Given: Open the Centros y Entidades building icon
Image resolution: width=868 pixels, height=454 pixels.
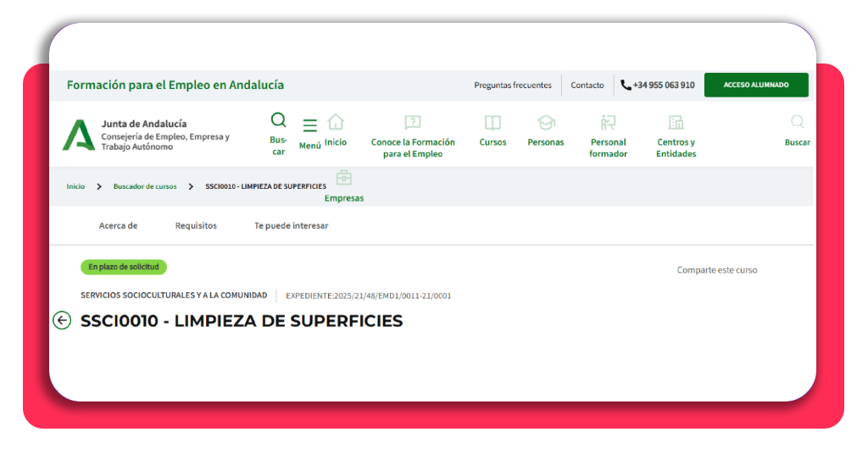Looking at the screenshot, I should [x=676, y=122].
